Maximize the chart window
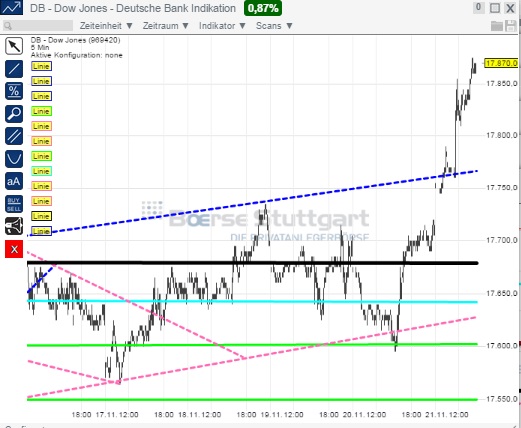Viewport: 521px width, 428px height. (495, 8)
